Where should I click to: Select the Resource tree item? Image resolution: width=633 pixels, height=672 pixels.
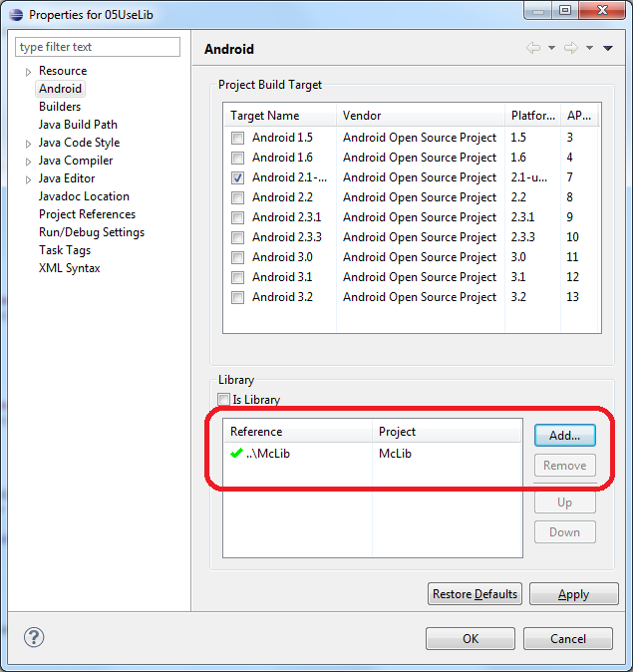pos(63,71)
